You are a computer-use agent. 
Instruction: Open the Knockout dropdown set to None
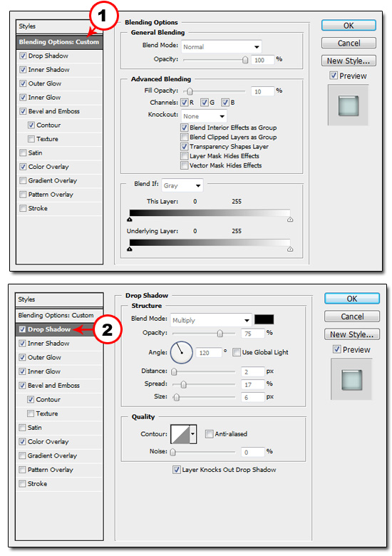(x=204, y=116)
